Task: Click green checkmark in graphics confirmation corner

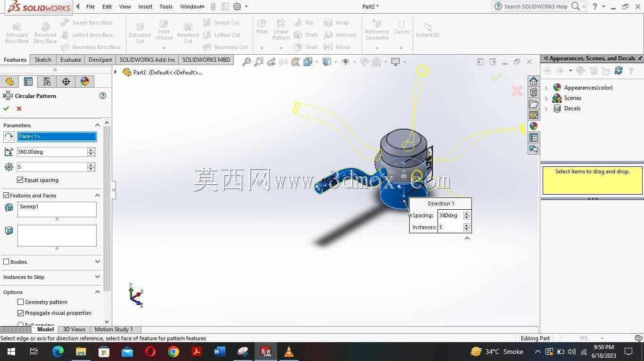Action: (497, 77)
